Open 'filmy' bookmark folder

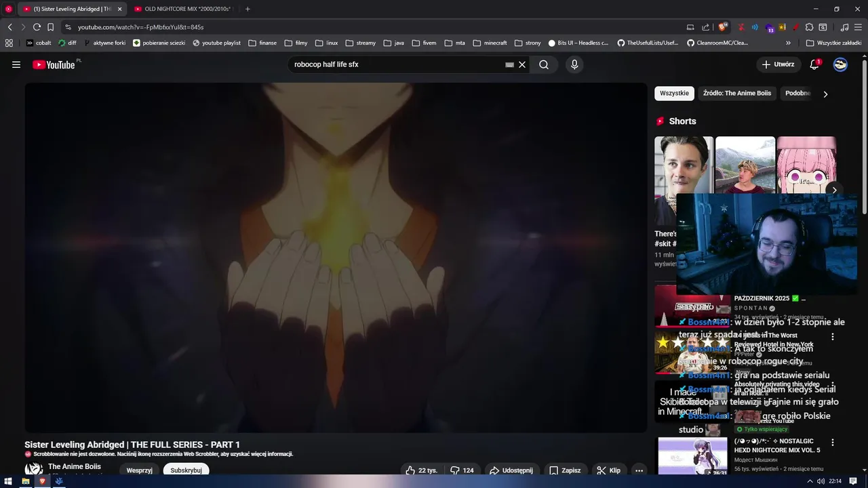tap(296, 43)
